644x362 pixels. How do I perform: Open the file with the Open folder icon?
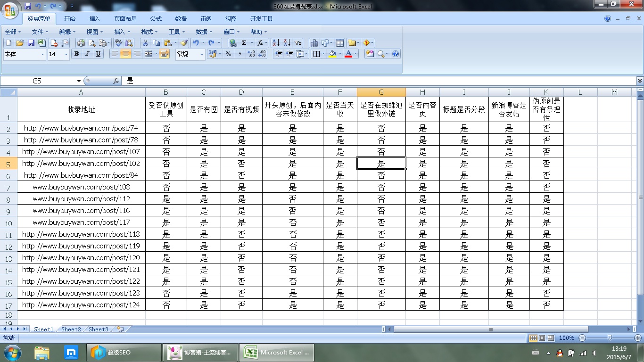pos(20,43)
